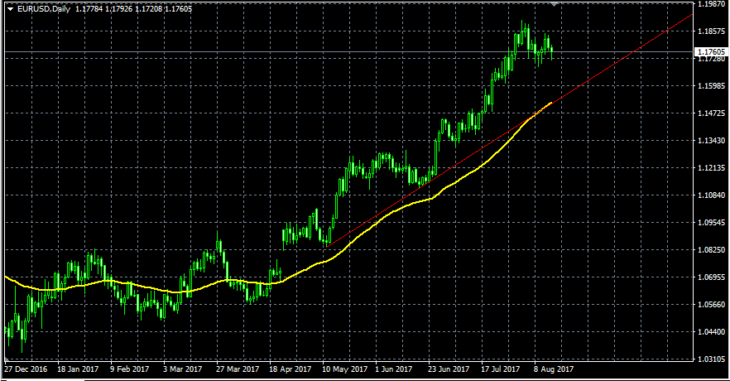Viewport: 730px width, 381px height.
Task: Click the 18 Jan 2017 date label
Action: 78,369
